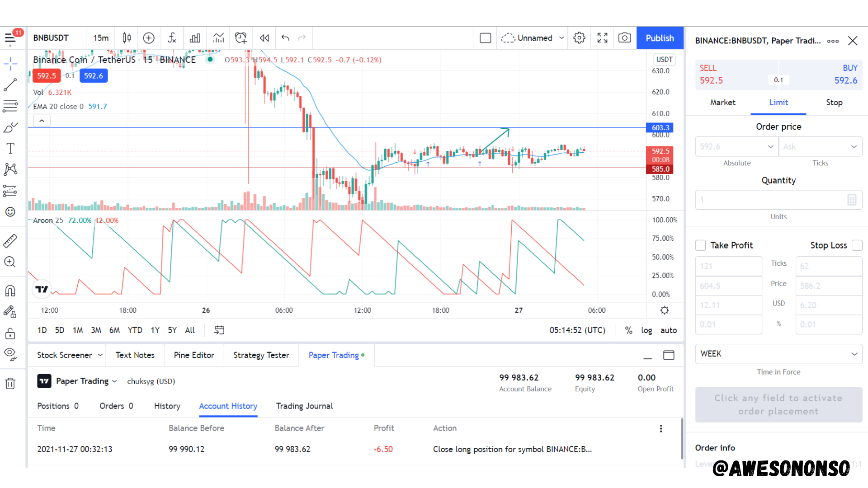Open the financials bar chart icon
The image size is (868, 488).
[x=195, y=38]
